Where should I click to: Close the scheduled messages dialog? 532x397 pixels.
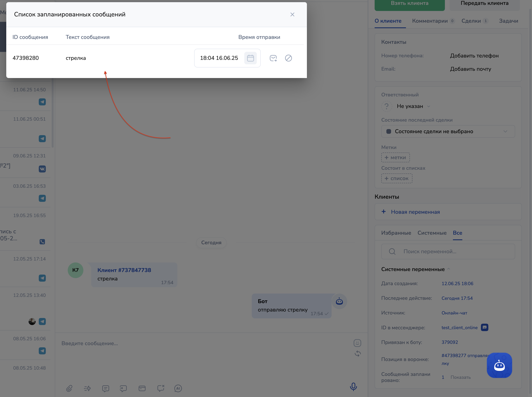click(x=292, y=15)
